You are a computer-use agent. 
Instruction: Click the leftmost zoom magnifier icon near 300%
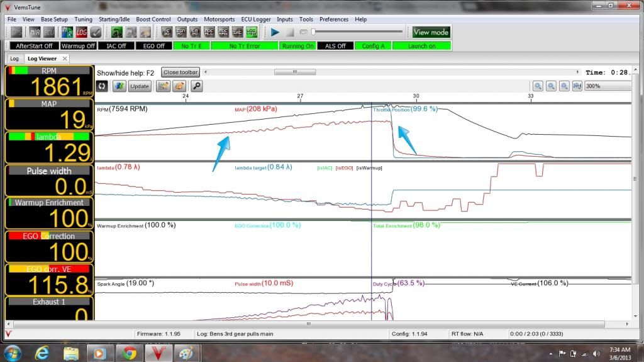tap(538, 86)
